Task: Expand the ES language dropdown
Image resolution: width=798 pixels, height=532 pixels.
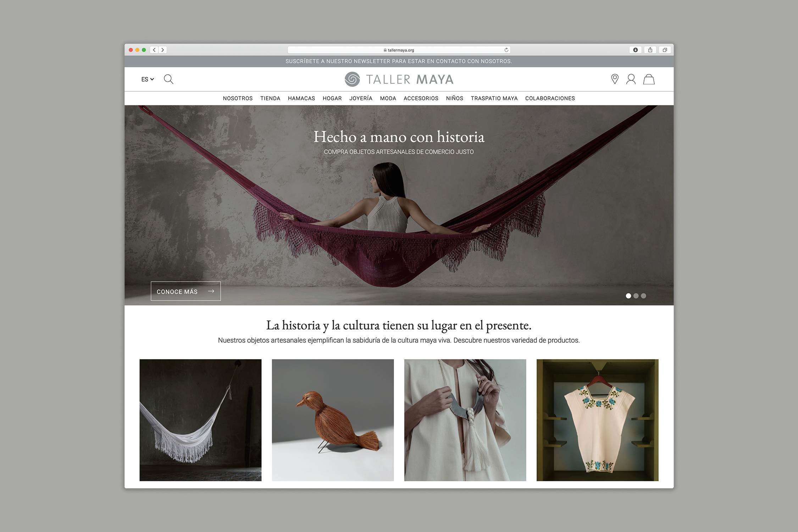Action: tap(148, 79)
